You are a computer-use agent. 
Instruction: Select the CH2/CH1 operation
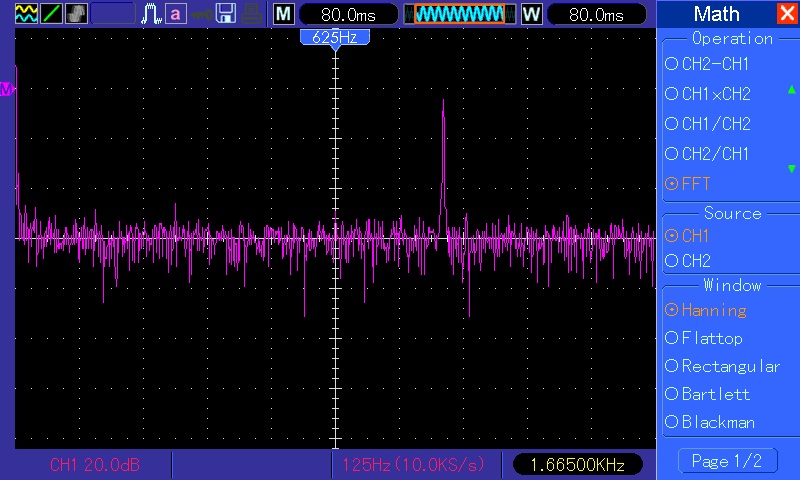coord(707,154)
